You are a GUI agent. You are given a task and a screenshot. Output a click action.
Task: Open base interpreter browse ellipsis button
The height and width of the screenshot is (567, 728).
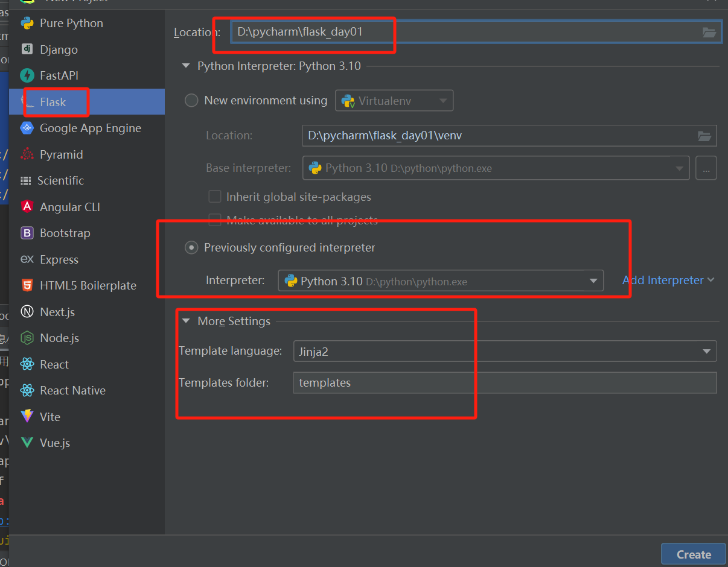706,168
